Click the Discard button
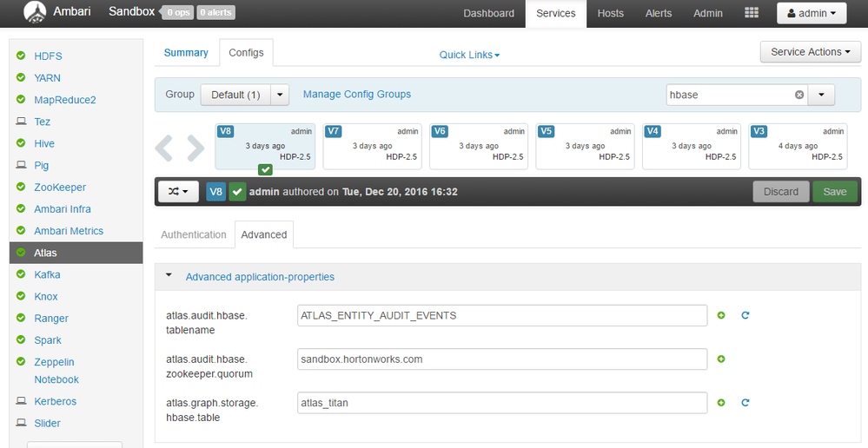The width and height of the screenshot is (868, 448). coord(781,192)
